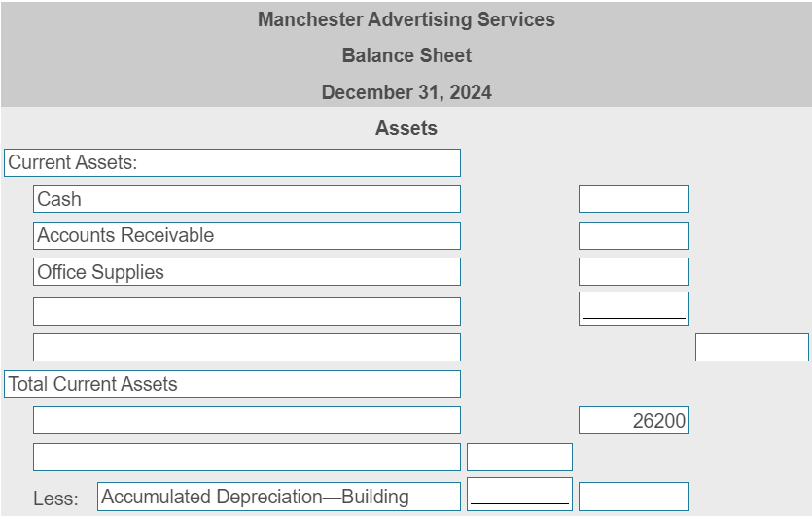812x516 pixels.
Task: Select the amount field containing 26200
Action: click(x=634, y=420)
